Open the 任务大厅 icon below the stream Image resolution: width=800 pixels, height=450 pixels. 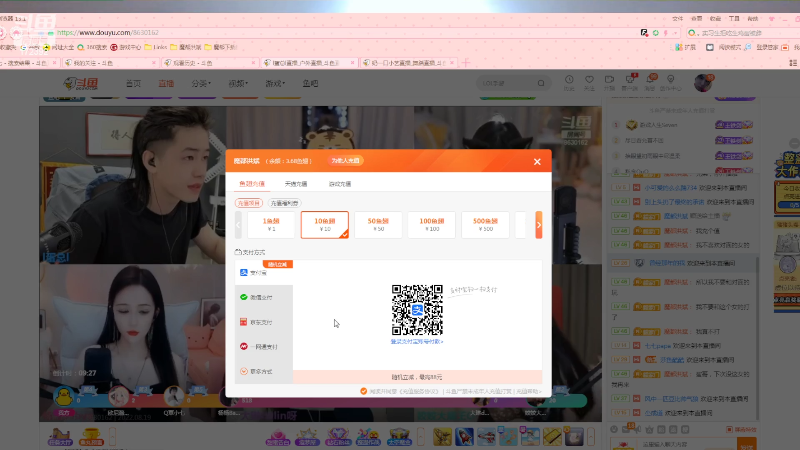click(x=60, y=437)
